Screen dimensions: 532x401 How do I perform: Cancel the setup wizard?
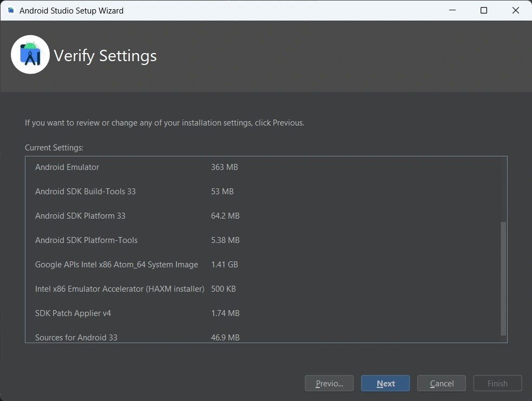point(442,383)
